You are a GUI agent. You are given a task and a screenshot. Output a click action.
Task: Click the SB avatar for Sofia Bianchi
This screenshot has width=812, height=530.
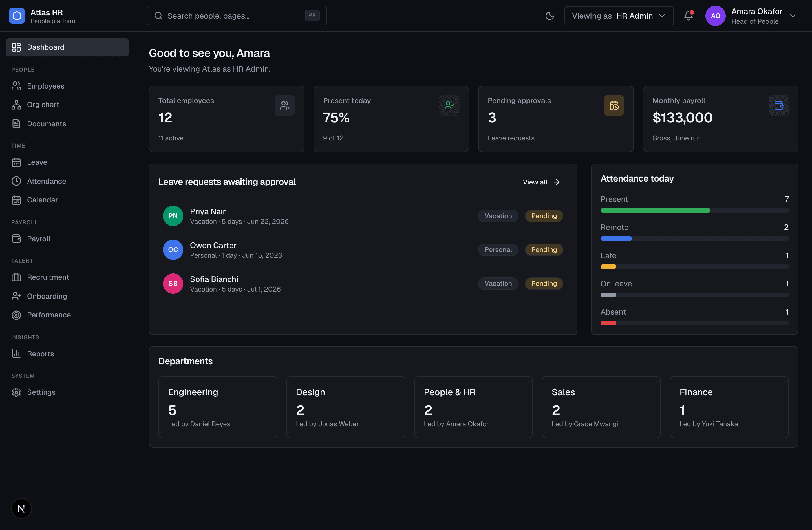click(x=173, y=283)
